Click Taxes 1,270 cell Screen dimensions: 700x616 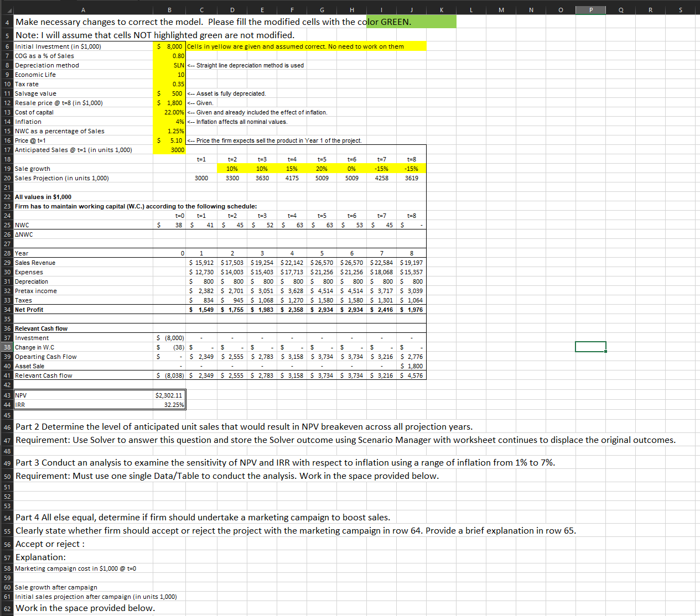pyautogui.click(x=292, y=300)
